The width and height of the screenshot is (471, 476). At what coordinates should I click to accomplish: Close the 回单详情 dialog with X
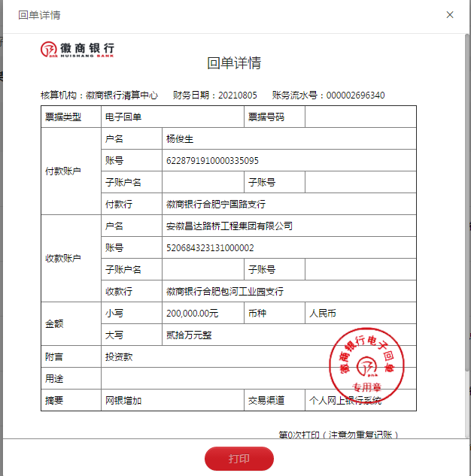pyautogui.click(x=450, y=15)
